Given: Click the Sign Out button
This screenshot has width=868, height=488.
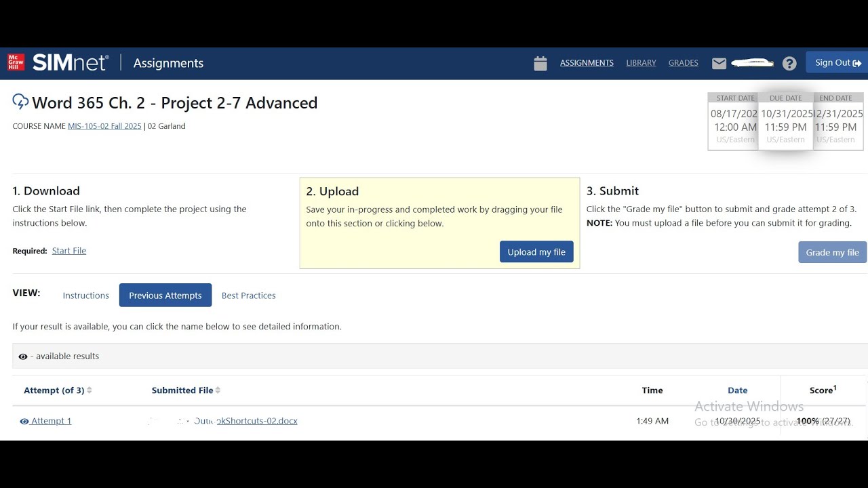Looking at the screenshot, I should (837, 62).
